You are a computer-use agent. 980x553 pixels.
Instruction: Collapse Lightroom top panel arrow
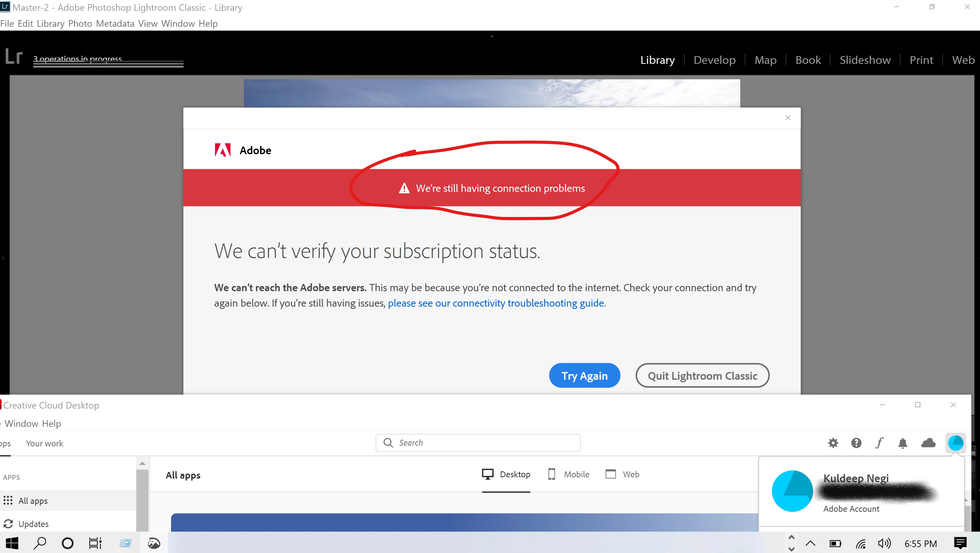pos(492,36)
